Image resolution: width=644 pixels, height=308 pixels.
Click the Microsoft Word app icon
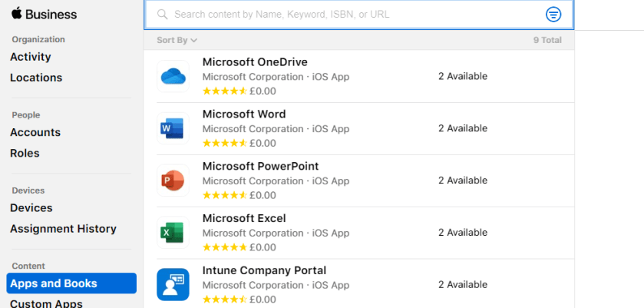tap(173, 128)
